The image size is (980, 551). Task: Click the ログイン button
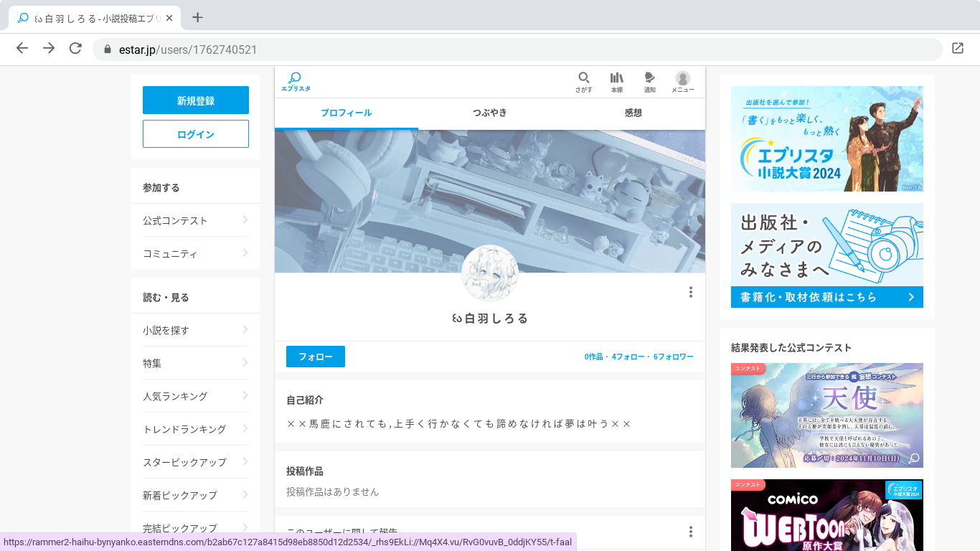click(195, 133)
